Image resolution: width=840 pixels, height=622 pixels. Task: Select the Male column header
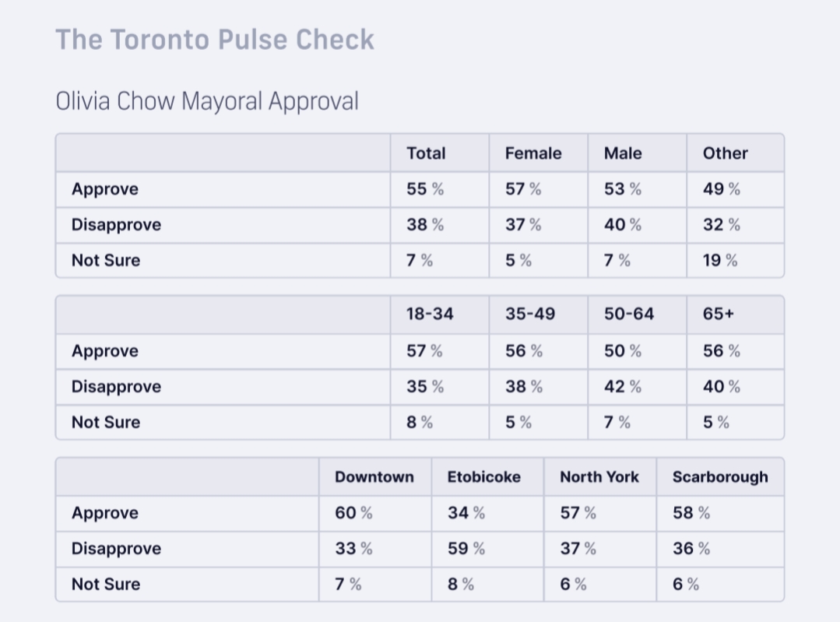623,153
